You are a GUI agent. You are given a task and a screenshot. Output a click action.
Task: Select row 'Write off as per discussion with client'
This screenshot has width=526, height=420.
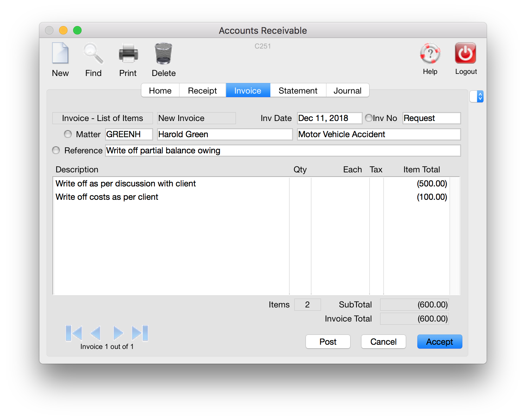251,184
